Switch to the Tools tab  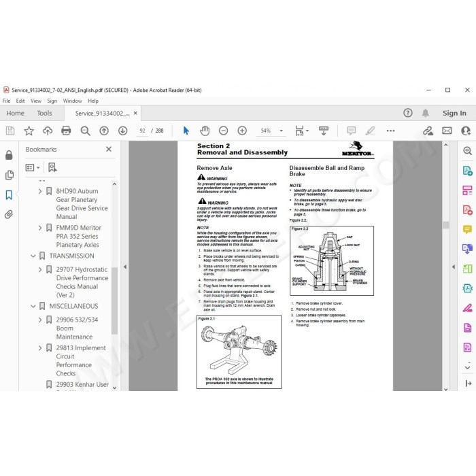click(44, 114)
